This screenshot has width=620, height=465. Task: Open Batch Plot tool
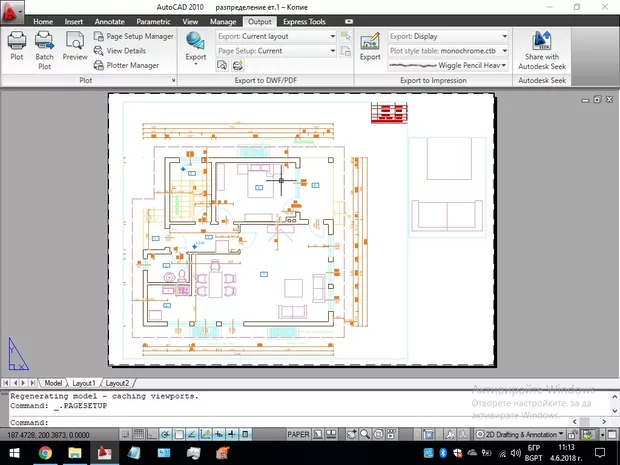tap(45, 46)
